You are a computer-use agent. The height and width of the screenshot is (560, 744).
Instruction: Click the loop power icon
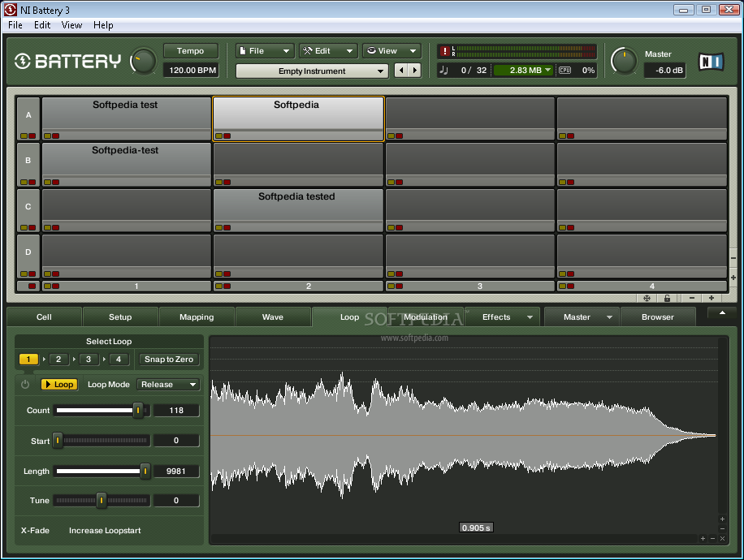point(25,384)
